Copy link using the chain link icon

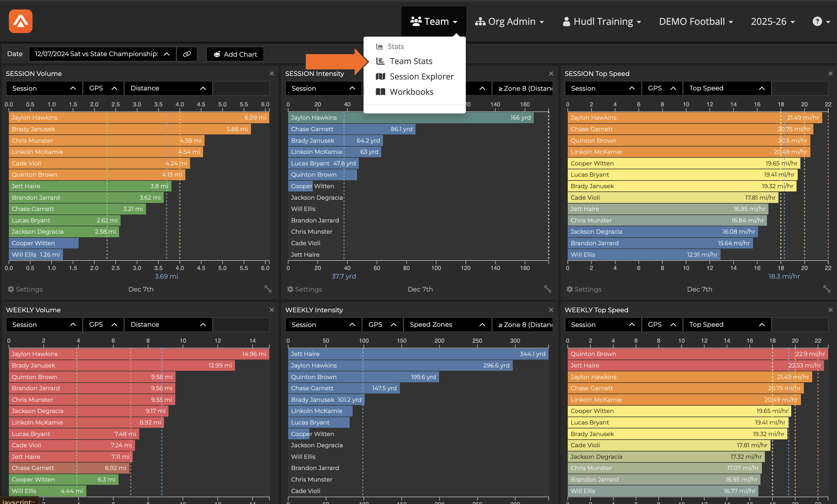pos(187,54)
